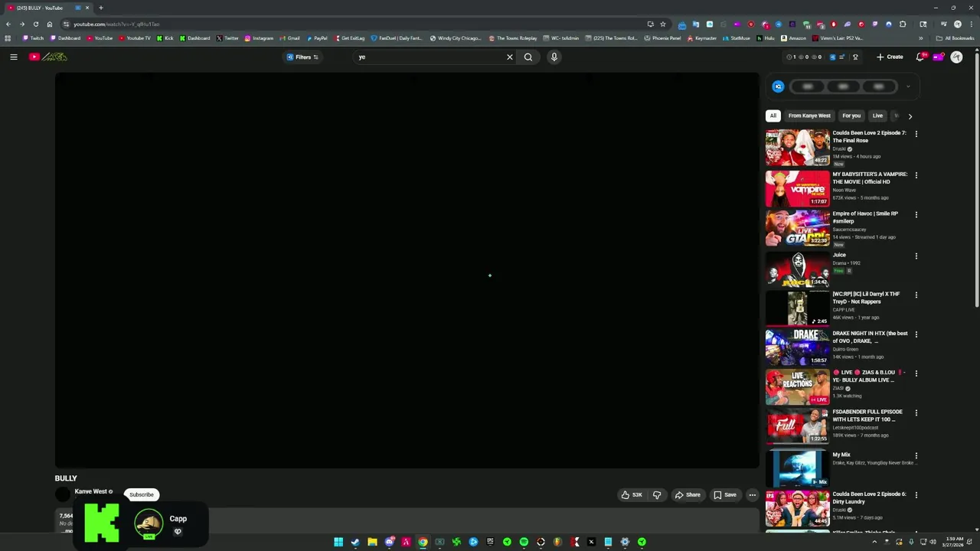
Task: Select the From Kanye West chip
Action: [x=809, y=116]
